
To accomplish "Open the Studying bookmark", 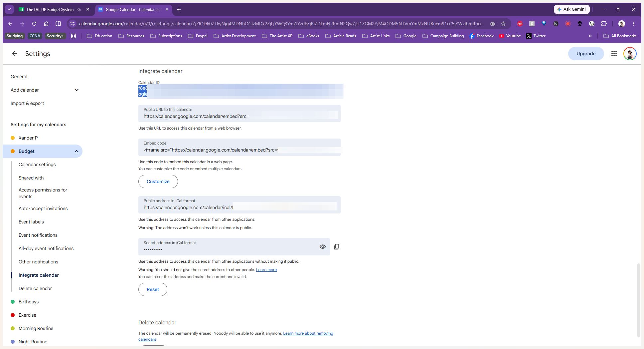I will coord(15,36).
